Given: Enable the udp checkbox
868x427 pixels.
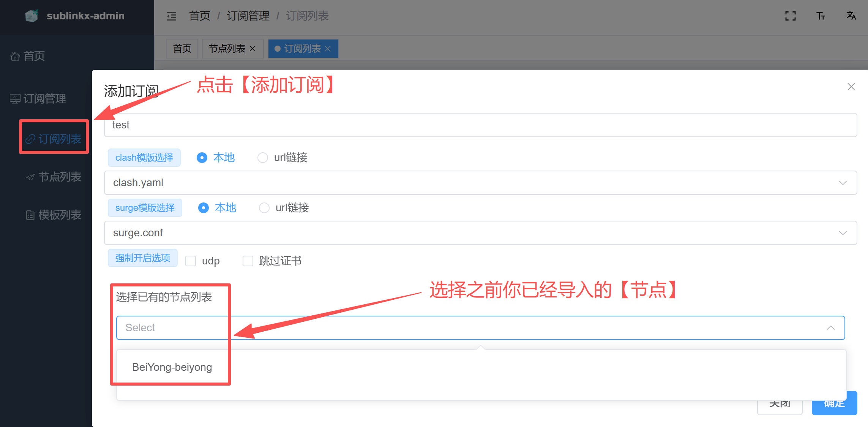Looking at the screenshot, I should pos(191,261).
